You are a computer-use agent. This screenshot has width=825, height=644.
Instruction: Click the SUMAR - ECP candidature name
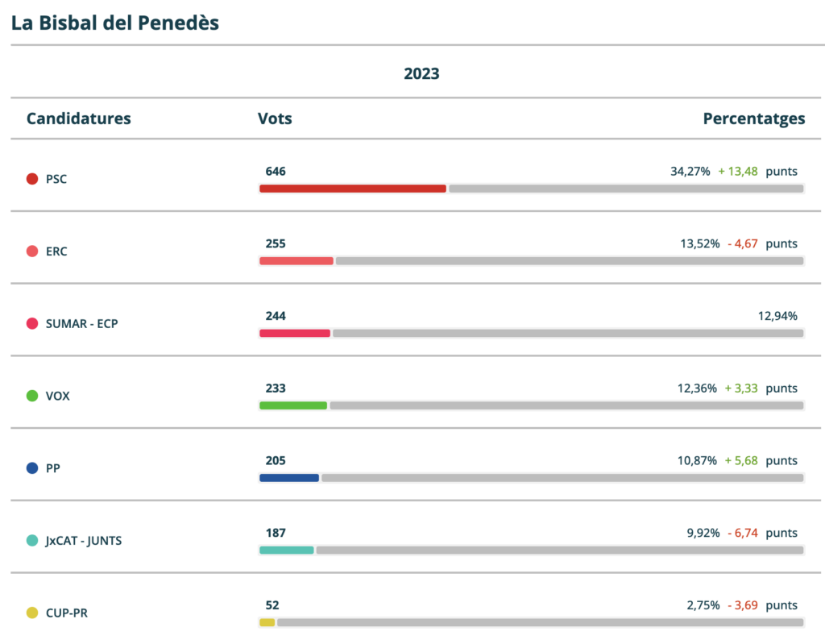point(81,323)
